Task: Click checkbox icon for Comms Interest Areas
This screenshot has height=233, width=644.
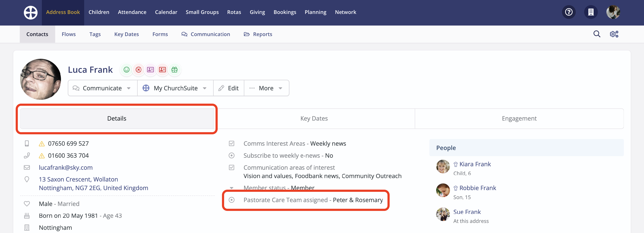Action: coord(231,144)
